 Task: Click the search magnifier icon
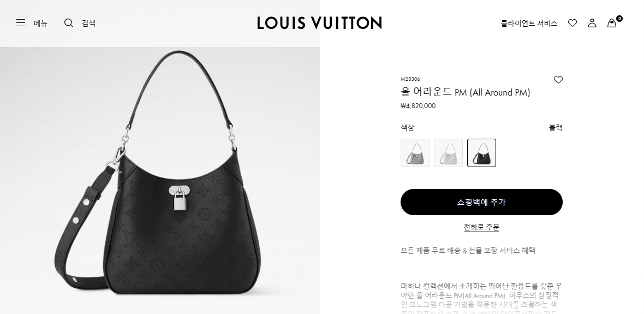point(69,23)
